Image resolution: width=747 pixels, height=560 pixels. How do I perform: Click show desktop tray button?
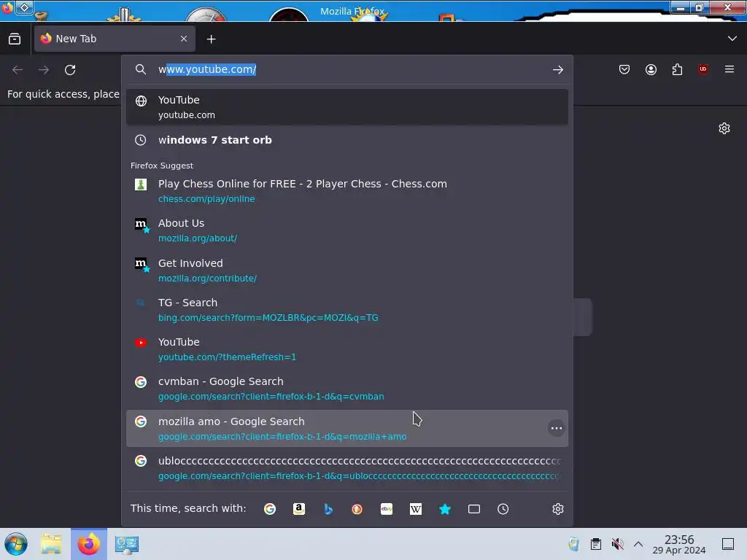pos(728,544)
